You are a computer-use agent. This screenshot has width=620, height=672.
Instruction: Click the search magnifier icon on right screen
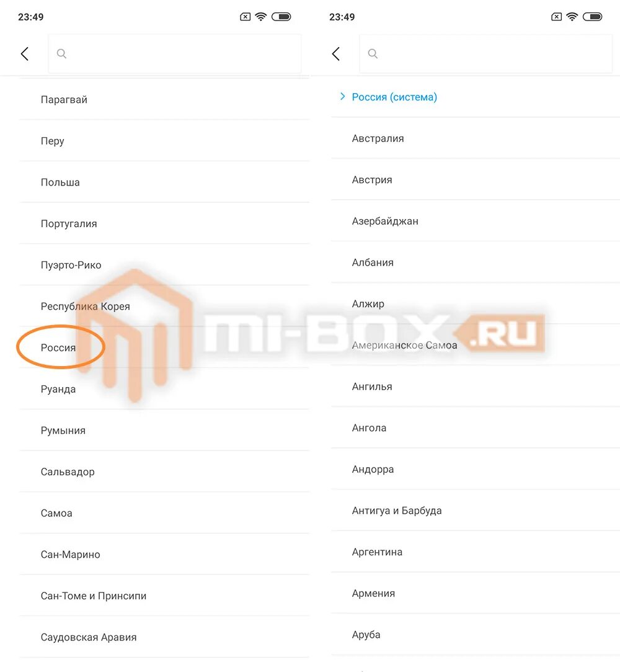pos(373,53)
